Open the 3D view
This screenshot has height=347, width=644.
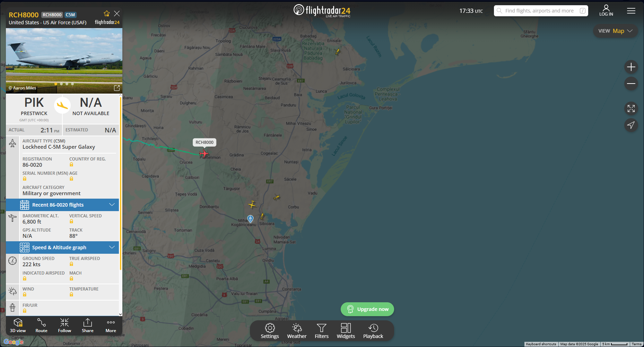coord(18,326)
